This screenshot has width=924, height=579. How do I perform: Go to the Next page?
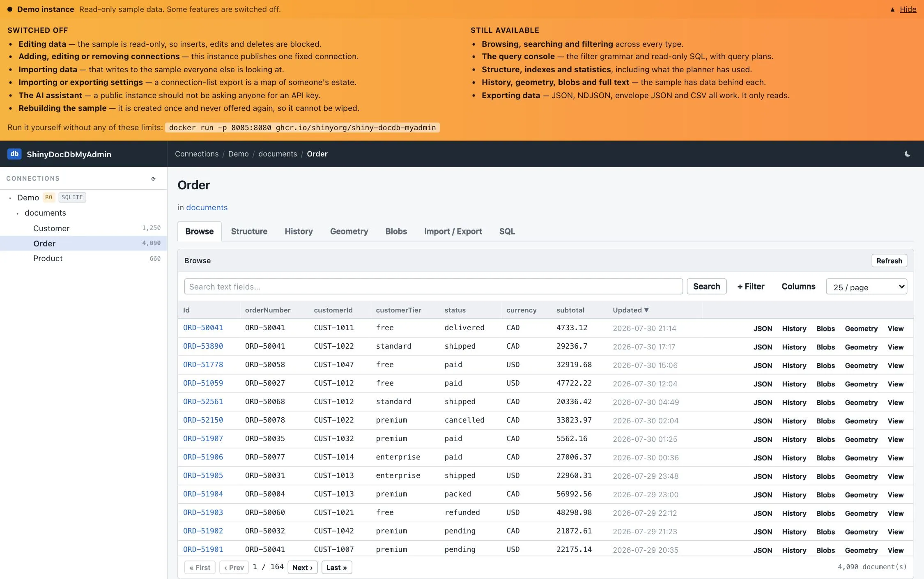[303, 568]
